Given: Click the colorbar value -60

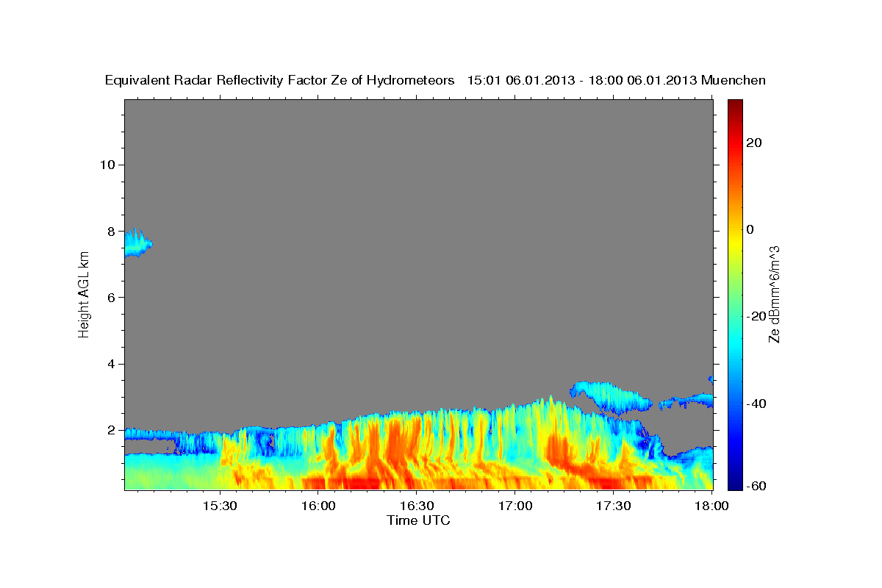Looking at the screenshot, I should (x=756, y=486).
